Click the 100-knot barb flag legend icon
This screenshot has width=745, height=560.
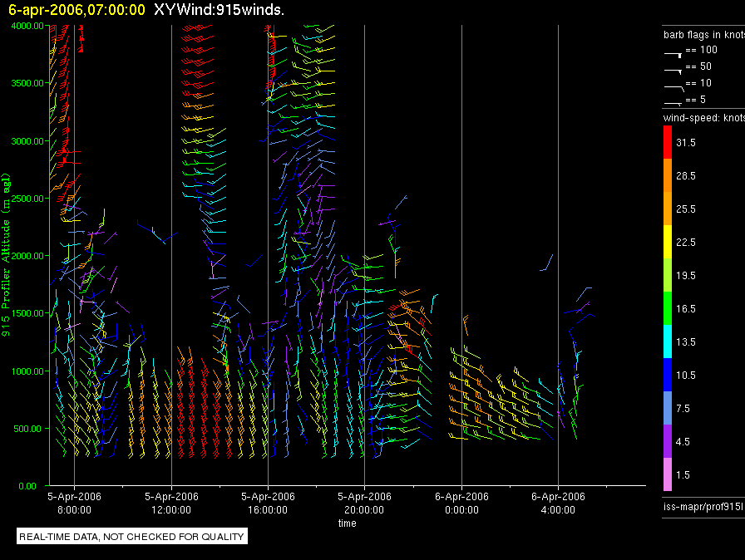point(673,52)
